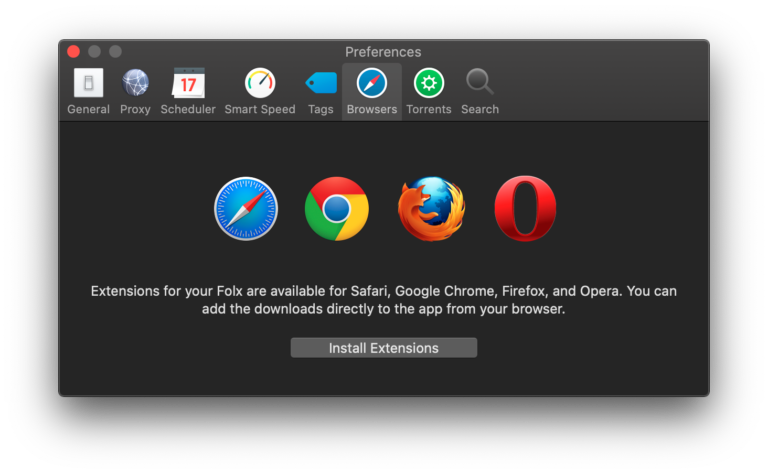
Task: Select the Browsers compass icon in toolbar
Action: pos(372,83)
